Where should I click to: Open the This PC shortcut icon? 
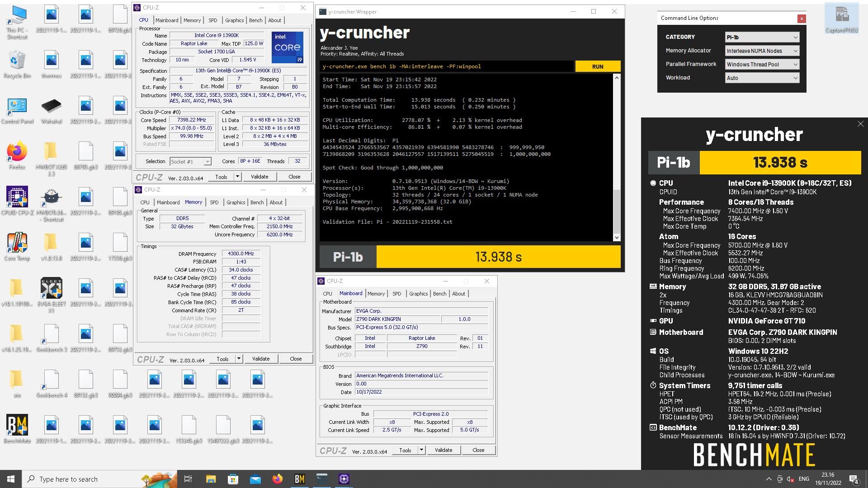coord(17,21)
